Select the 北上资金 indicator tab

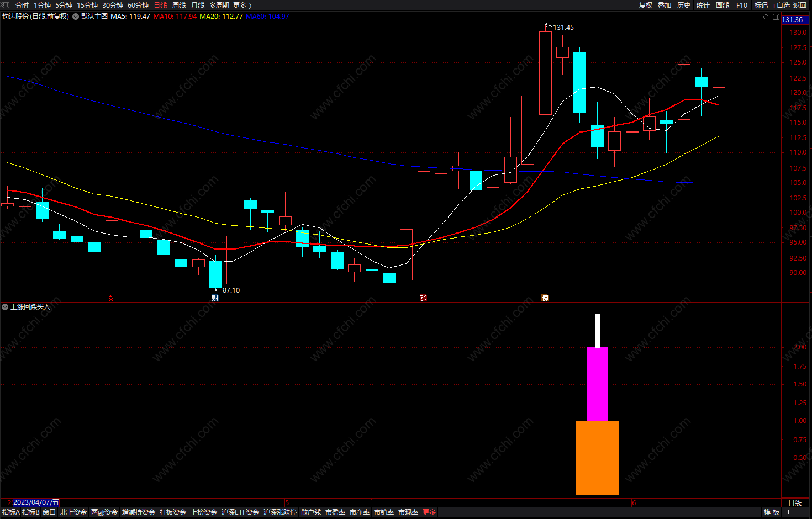[73, 512]
